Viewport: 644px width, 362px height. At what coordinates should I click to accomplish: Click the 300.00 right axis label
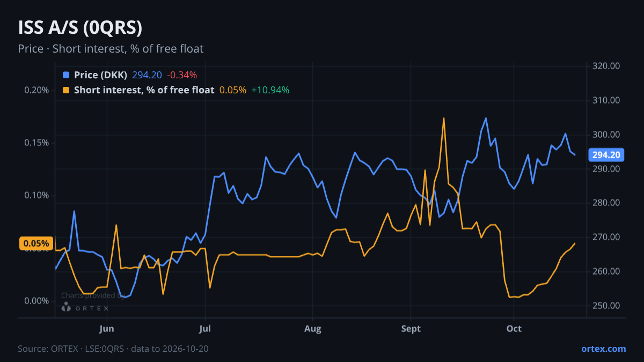[606, 135]
